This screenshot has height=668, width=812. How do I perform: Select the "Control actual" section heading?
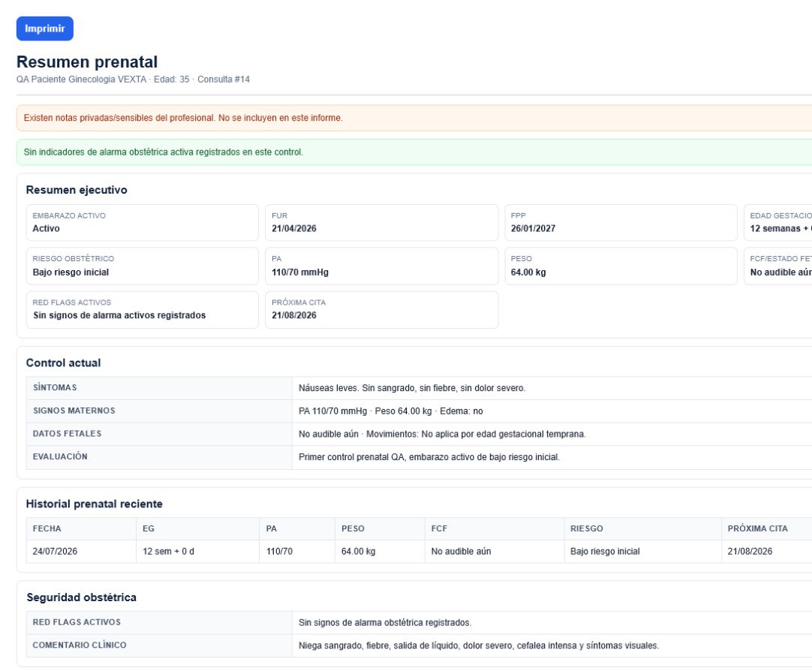(63, 363)
